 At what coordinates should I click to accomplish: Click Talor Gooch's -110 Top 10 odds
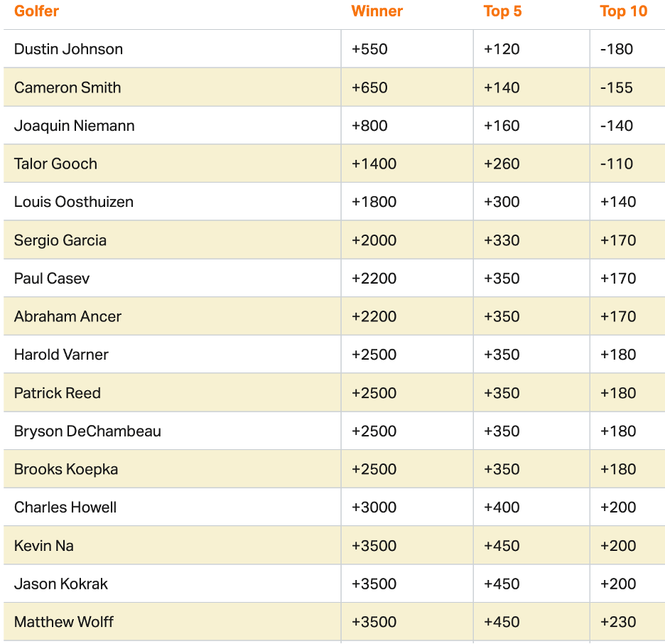616,163
